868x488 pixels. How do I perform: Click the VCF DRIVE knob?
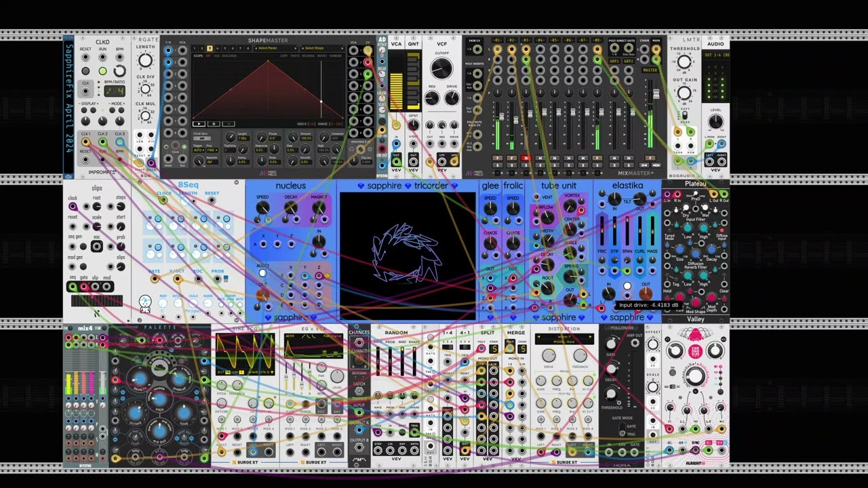[x=452, y=98]
